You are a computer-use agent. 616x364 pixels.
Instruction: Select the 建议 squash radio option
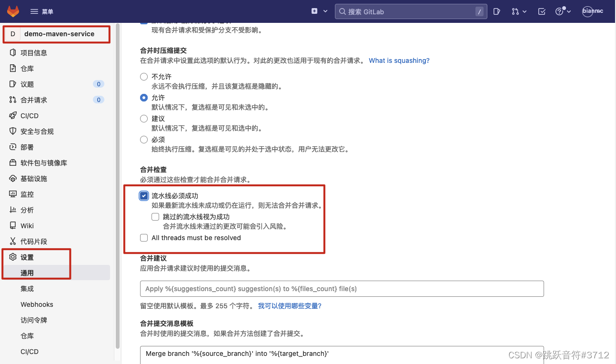144,119
